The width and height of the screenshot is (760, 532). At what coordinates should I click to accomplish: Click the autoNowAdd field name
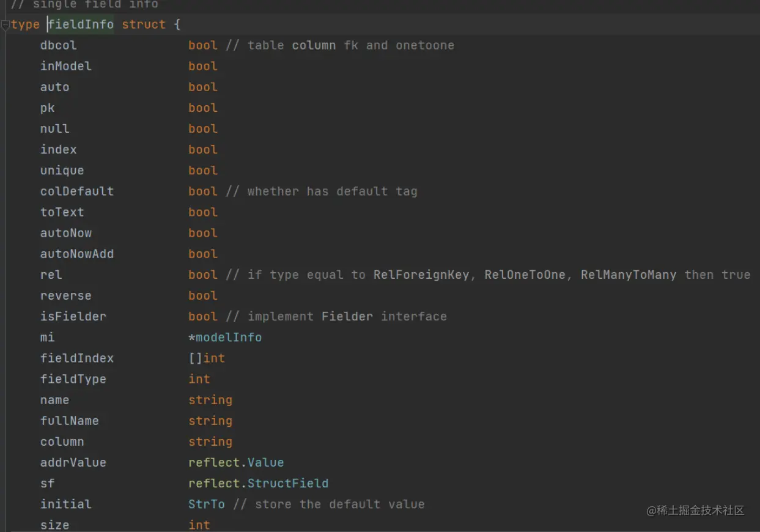point(76,254)
